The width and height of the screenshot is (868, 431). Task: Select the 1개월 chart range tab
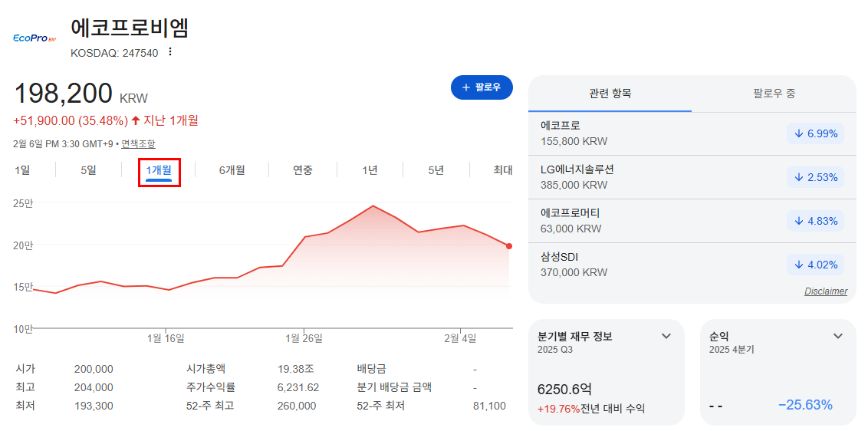tap(159, 171)
